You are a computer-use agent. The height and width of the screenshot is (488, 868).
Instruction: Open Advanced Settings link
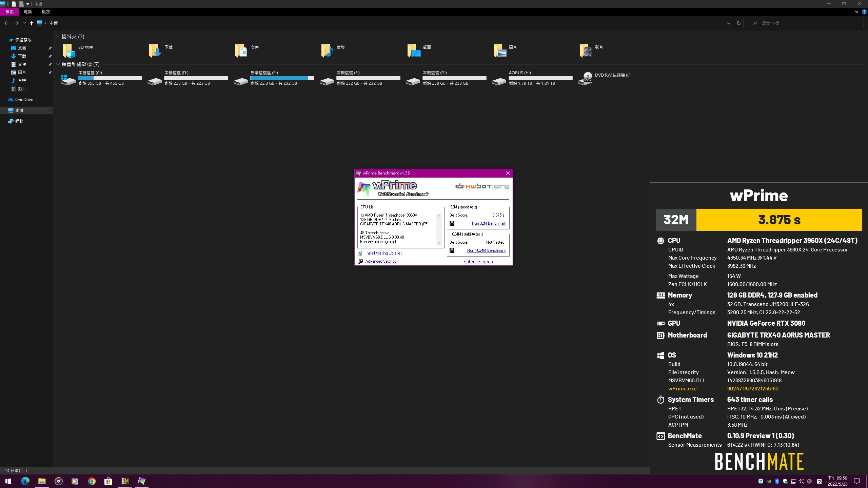[x=380, y=261]
